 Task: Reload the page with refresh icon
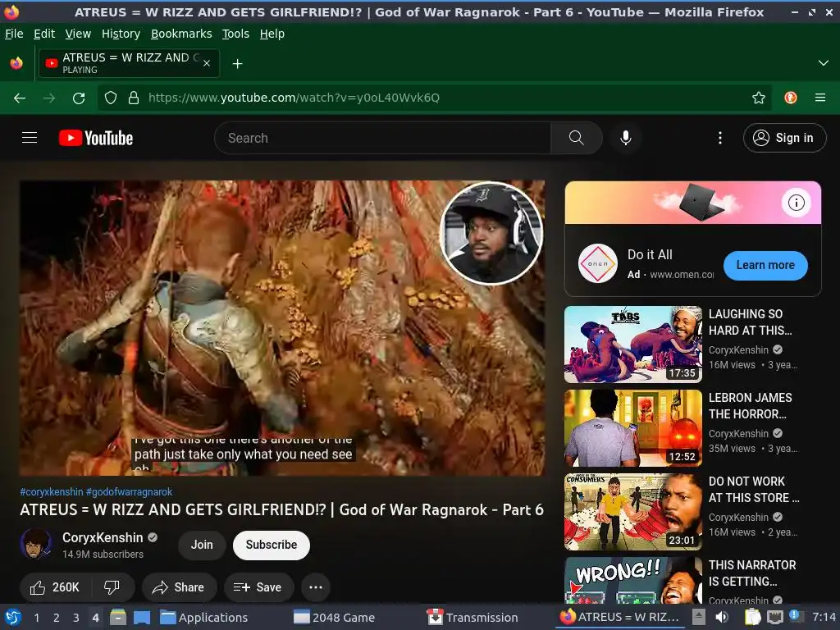pos(79,98)
